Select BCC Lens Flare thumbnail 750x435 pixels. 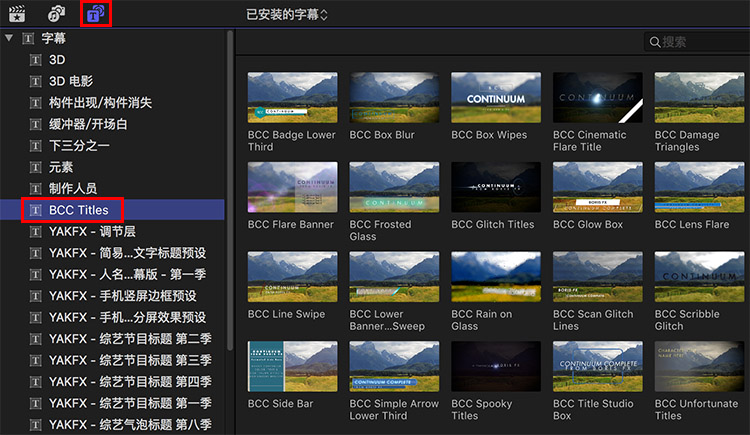point(699,187)
